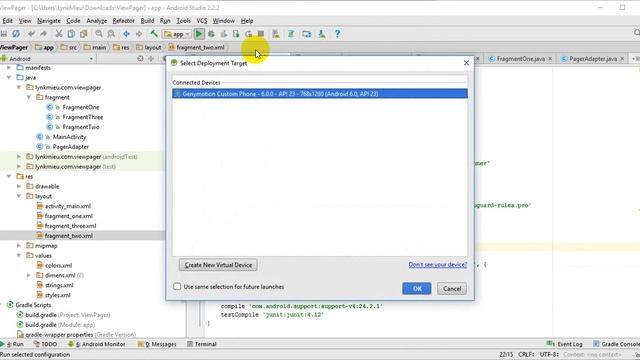Select build.gradle (Module: app)
This screenshot has height=360, width=640.
click(x=60, y=325)
